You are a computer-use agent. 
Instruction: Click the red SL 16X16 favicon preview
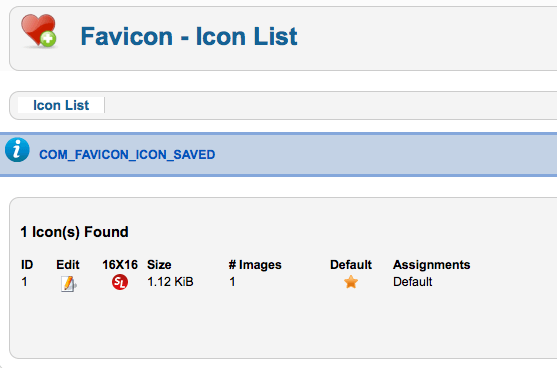120,282
